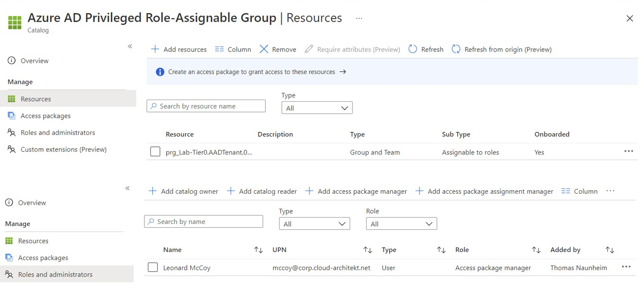Click Add access package manager
Screen dimensions: 644x295
pos(356,192)
